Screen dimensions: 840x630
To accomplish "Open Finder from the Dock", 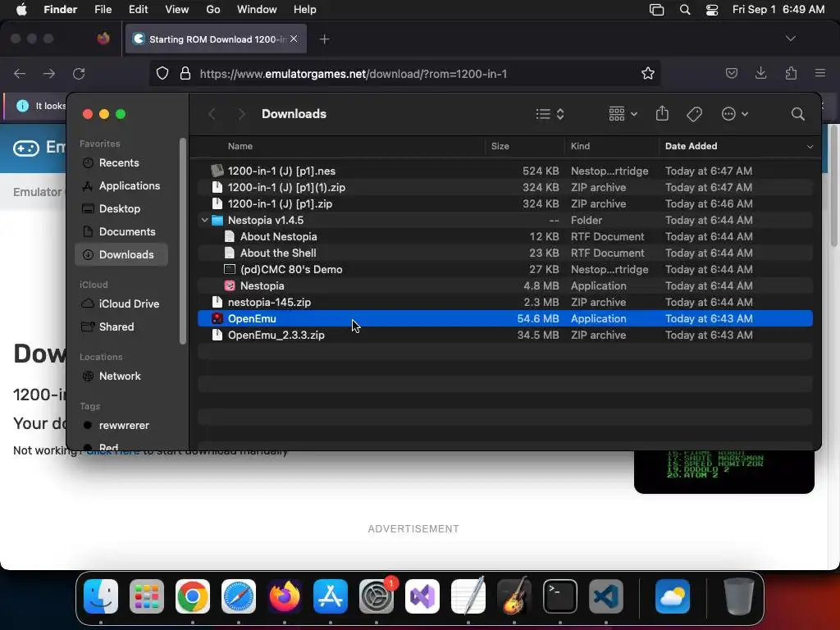I will tap(101, 596).
